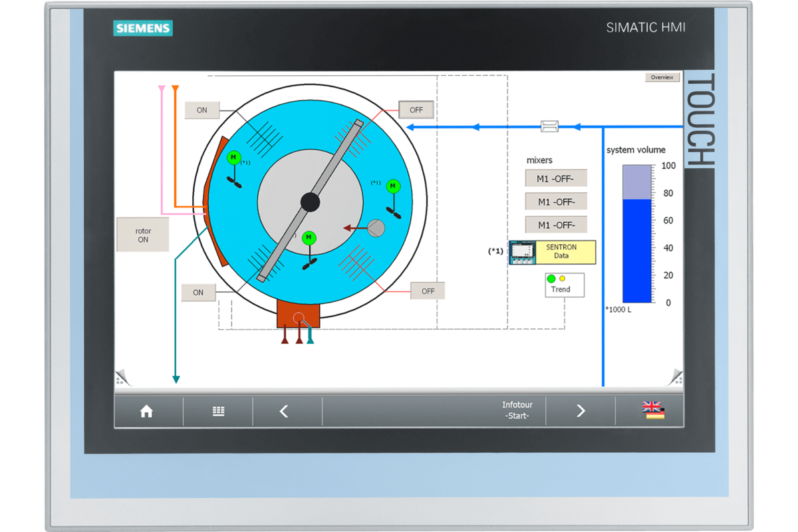
Task: Toggle the top-left ON switch
Action: click(201, 110)
